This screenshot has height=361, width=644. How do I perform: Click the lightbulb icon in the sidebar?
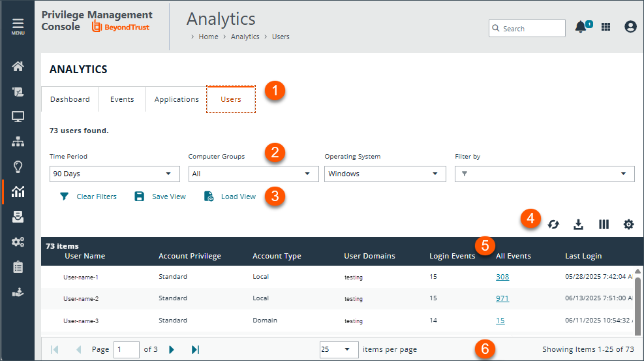pyautogui.click(x=18, y=166)
